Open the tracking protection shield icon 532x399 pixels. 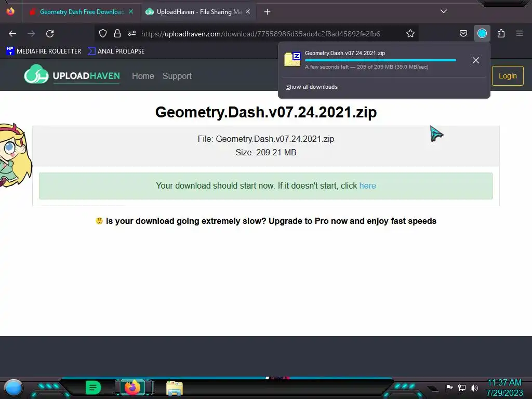click(x=103, y=33)
